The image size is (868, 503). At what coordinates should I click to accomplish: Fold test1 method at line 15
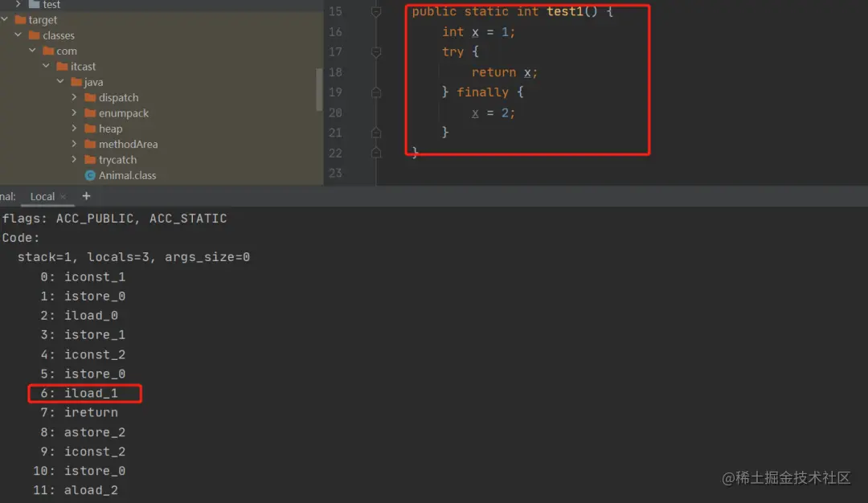(x=376, y=11)
